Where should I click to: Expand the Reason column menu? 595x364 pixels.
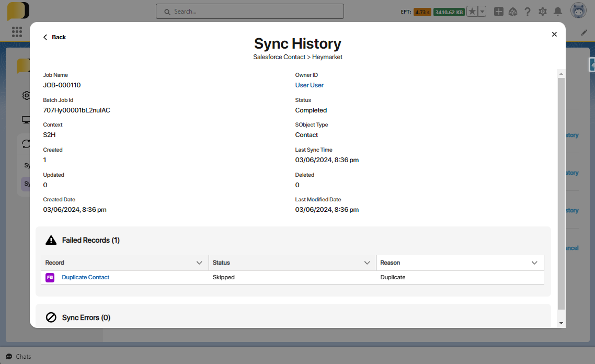pos(534,263)
